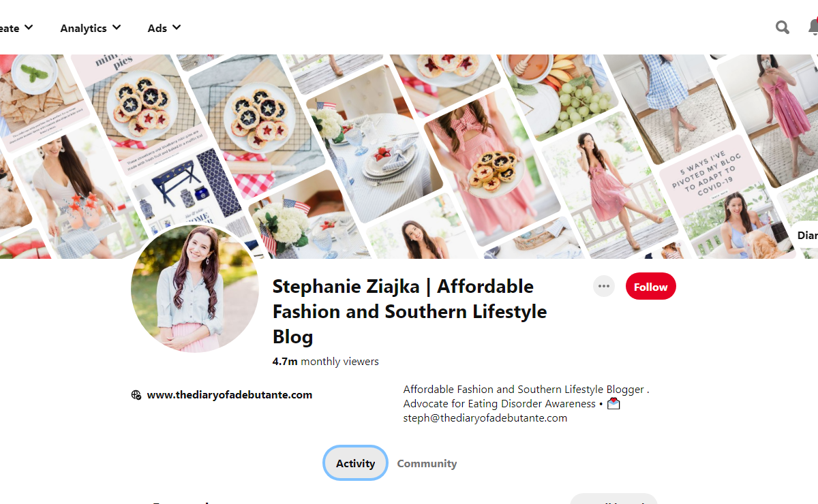818x504 pixels.
Task: Expand the Analytics dropdown menu
Action: (x=91, y=28)
